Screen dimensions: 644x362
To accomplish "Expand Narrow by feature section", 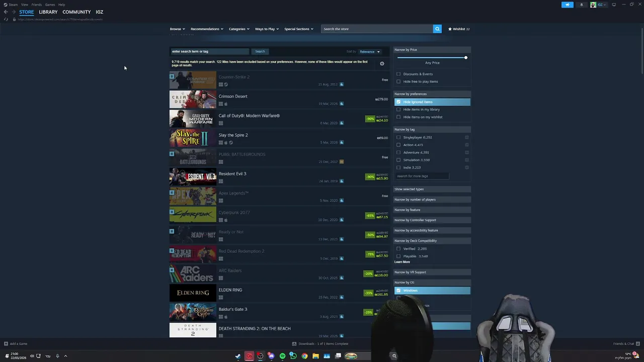I will 432,210.
